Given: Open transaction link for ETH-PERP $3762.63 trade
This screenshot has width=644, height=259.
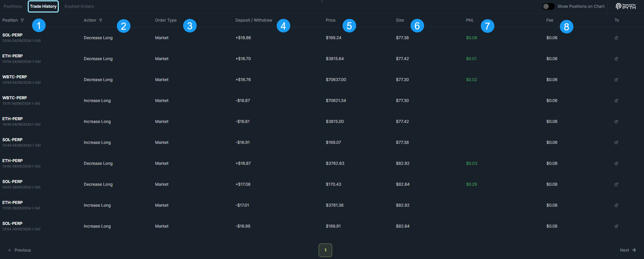Looking at the screenshot, I should [616, 163].
